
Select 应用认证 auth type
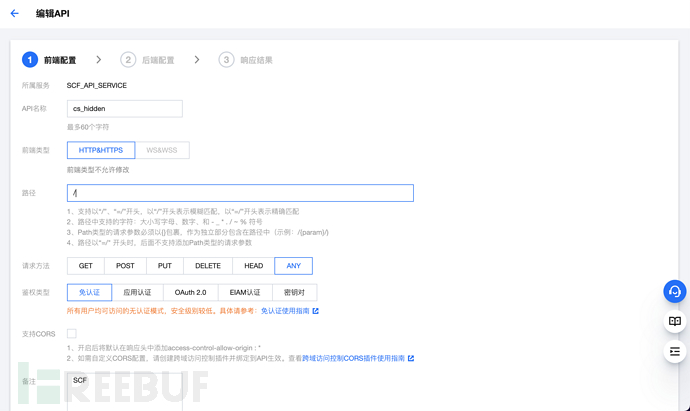(137, 292)
